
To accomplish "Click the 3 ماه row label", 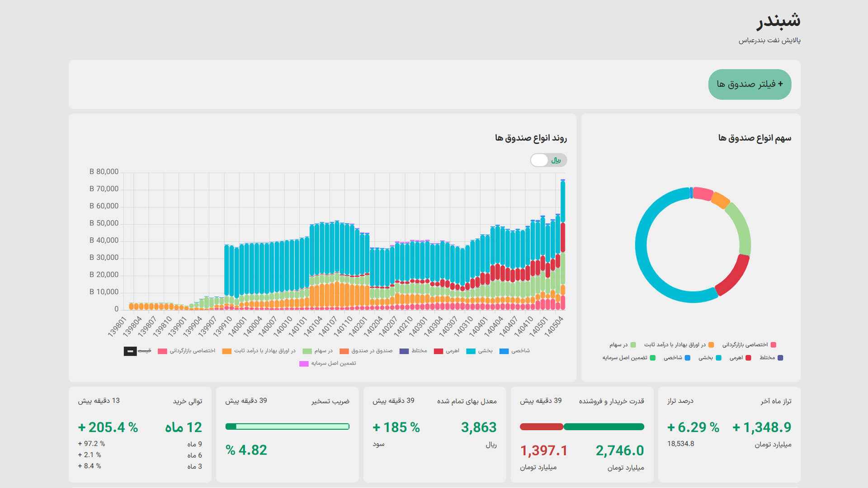I will tap(195, 467).
